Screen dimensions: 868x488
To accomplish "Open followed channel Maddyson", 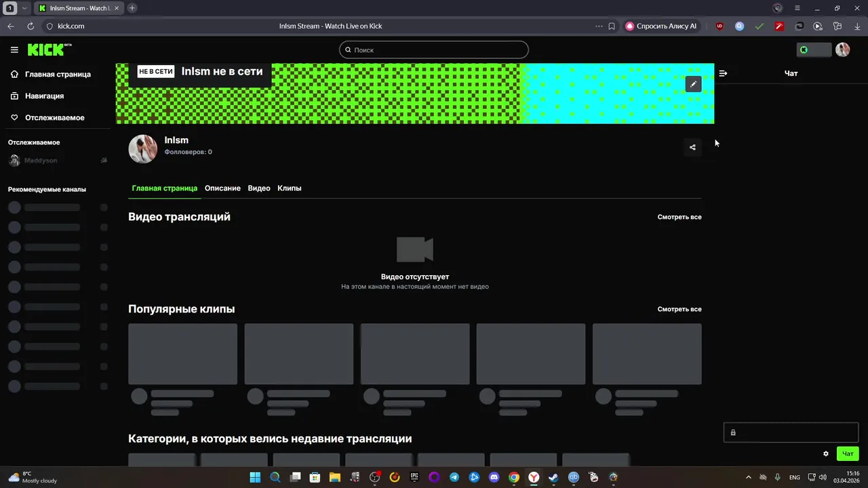I will 58,161.
